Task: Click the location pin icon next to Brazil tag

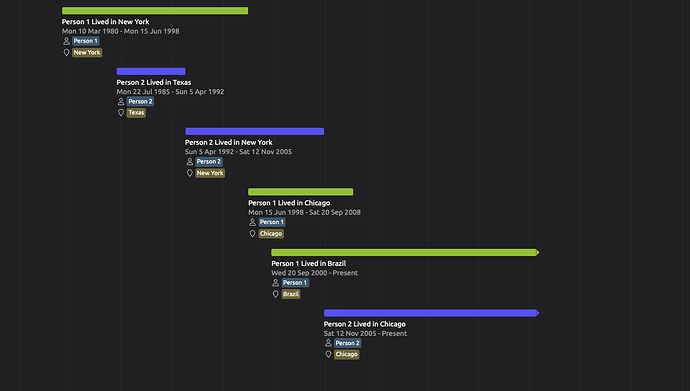Action: tap(275, 294)
